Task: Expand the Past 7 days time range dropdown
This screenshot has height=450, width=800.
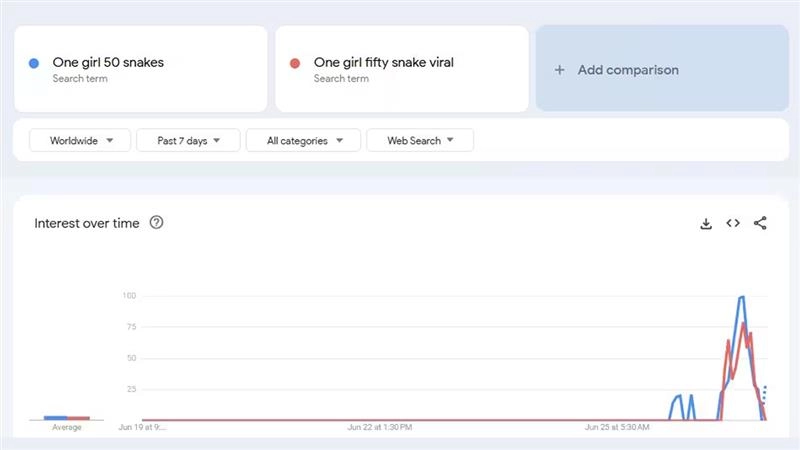Action: point(188,141)
